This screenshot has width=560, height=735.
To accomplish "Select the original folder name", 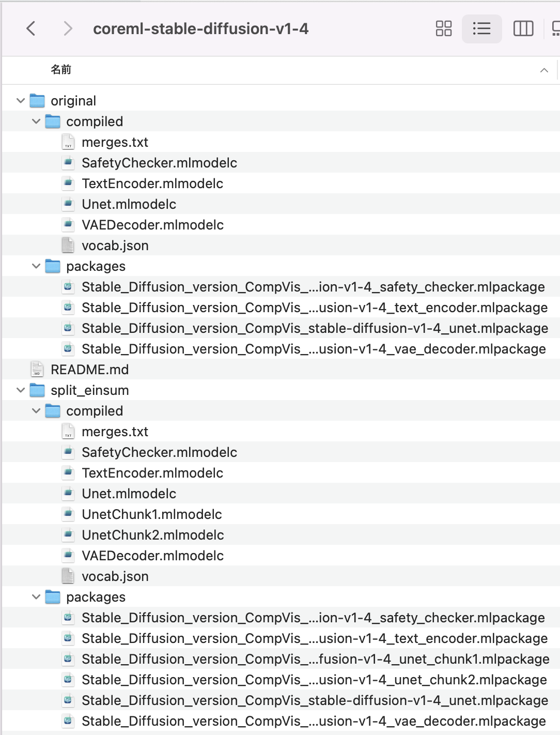I will point(73,101).
